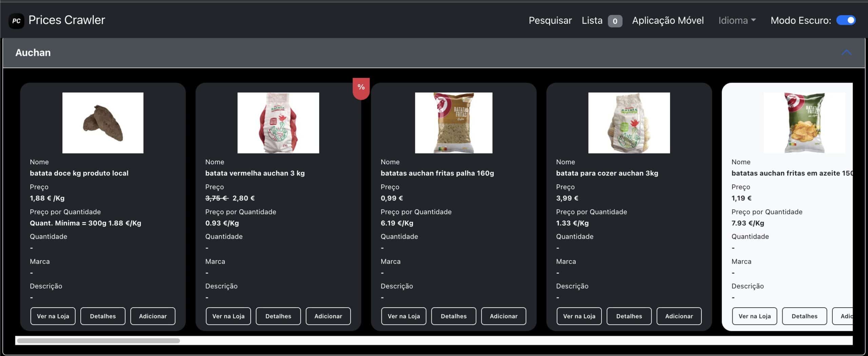Add batata vermelha auchan 3 kg to list
868x356 pixels.
coord(328,316)
